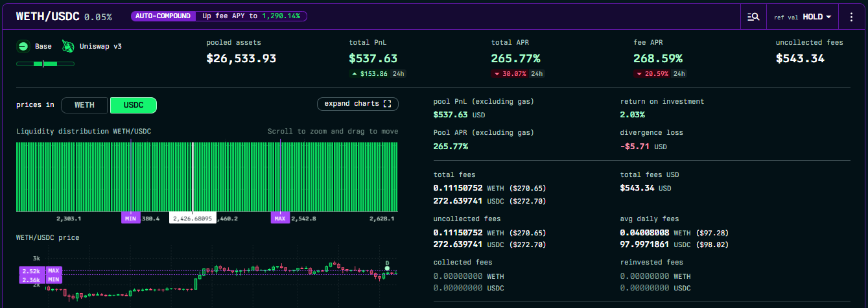Click the expand charts bracket icon
Image resolution: width=868 pixels, height=308 pixels.
[388, 104]
